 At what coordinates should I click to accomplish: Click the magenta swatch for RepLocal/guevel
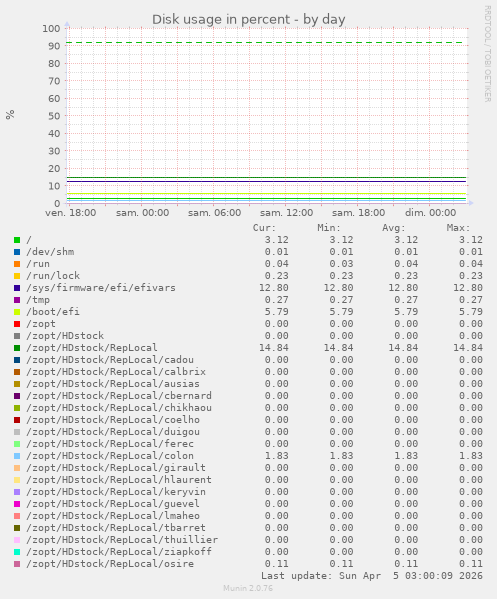click(x=17, y=504)
